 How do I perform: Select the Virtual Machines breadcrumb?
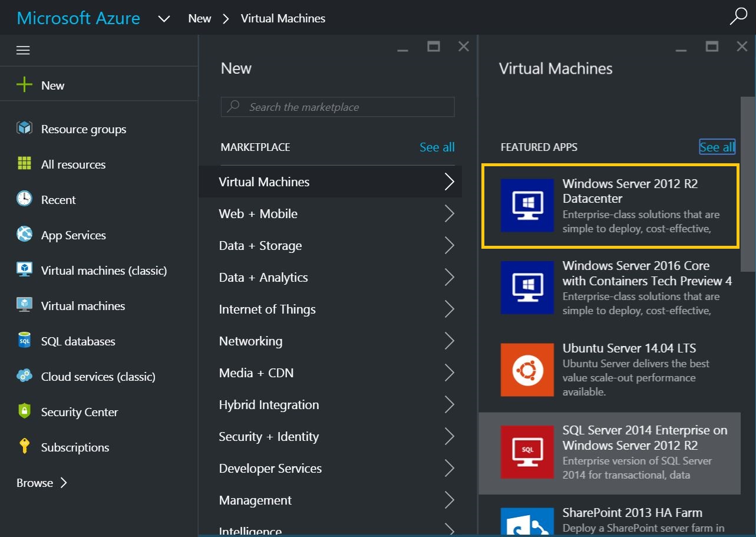(283, 18)
